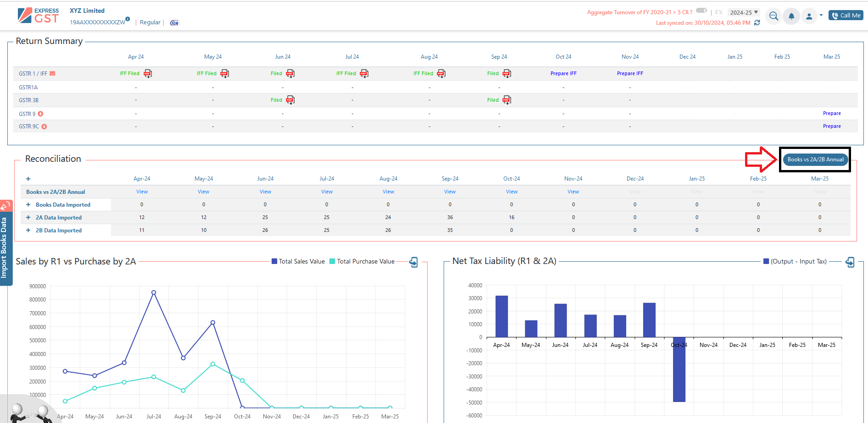This screenshot has width=868, height=423.
Task: Click red download icon beside GSTR 9
Action: (x=40, y=114)
